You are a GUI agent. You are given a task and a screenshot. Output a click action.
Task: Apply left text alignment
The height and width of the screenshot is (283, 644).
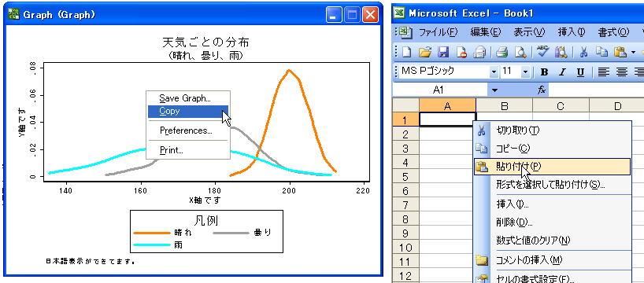(603, 72)
